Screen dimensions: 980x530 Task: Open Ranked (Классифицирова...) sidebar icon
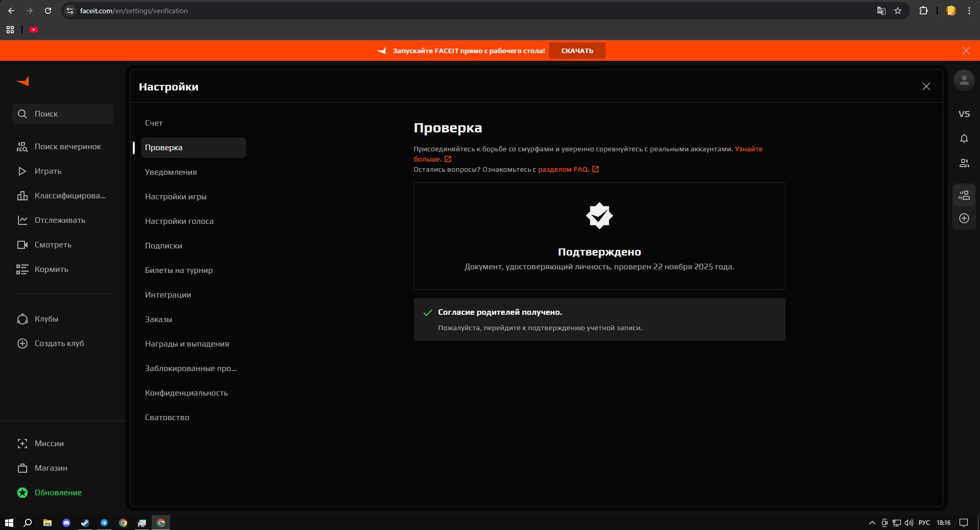(x=22, y=196)
